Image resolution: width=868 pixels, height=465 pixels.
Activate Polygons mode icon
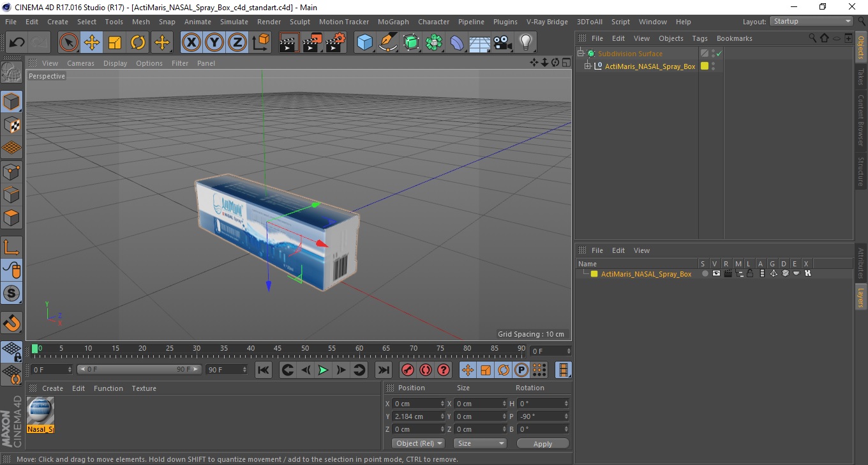pos(12,217)
